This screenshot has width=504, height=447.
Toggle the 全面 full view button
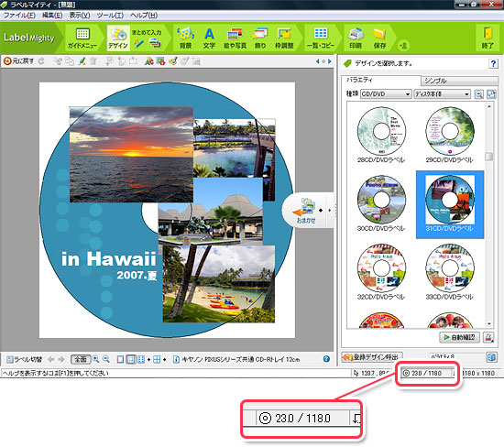(81, 359)
